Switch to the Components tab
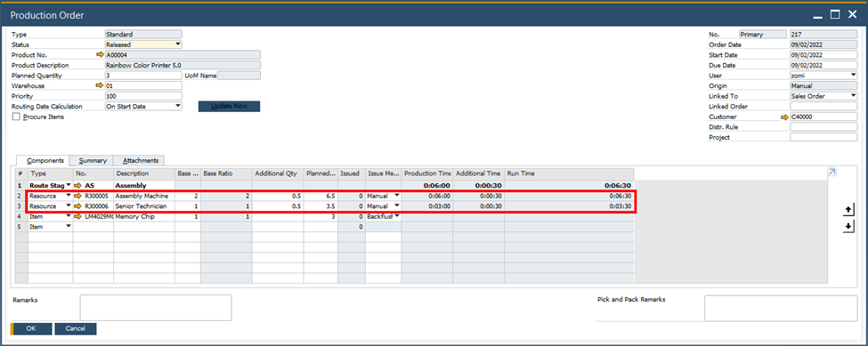 tap(45, 160)
